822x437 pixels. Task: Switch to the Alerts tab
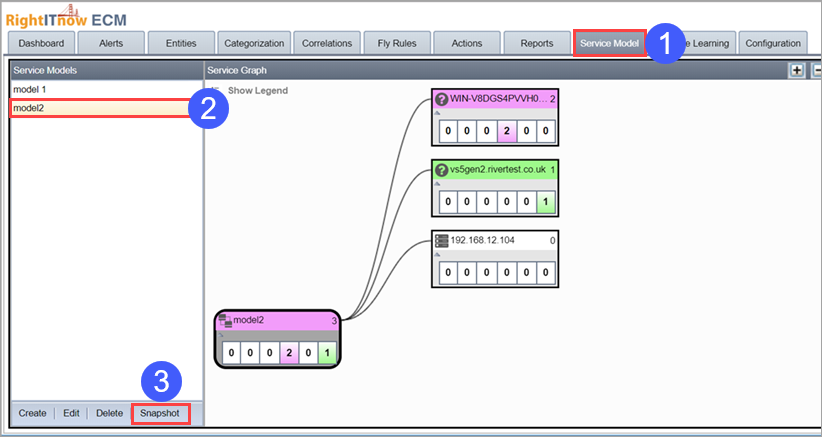[111, 43]
